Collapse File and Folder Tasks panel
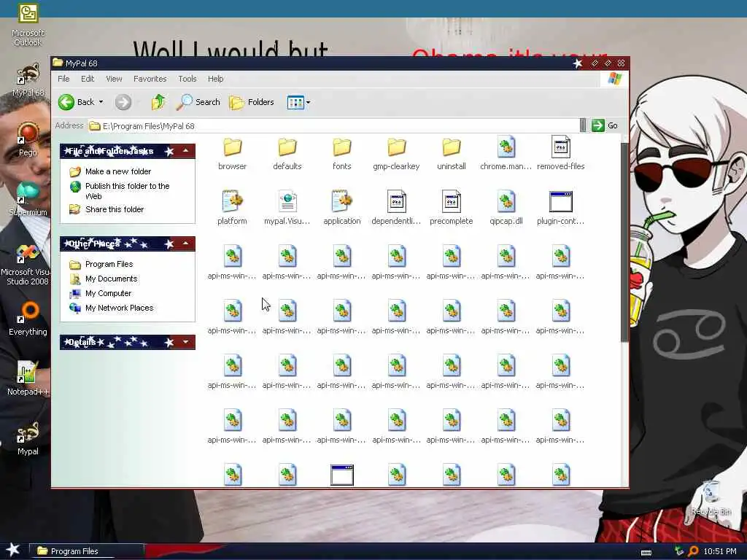The height and width of the screenshot is (560, 747). tap(185, 151)
